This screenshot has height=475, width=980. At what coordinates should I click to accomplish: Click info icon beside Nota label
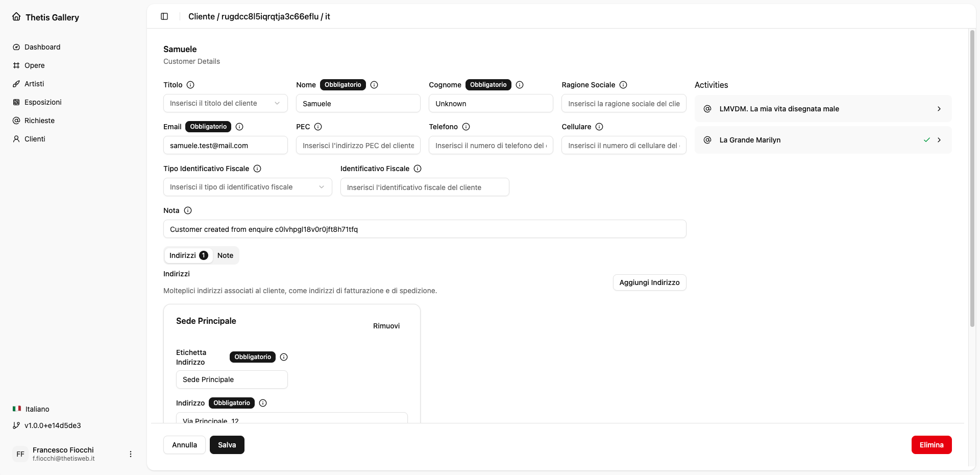click(188, 210)
